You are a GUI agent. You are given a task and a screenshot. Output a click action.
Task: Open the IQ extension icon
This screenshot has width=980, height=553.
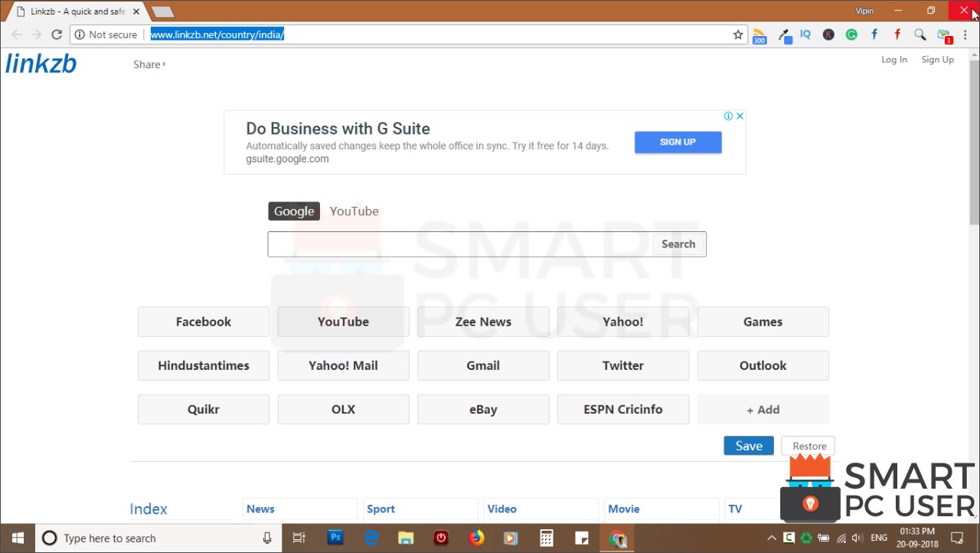click(805, 34)
